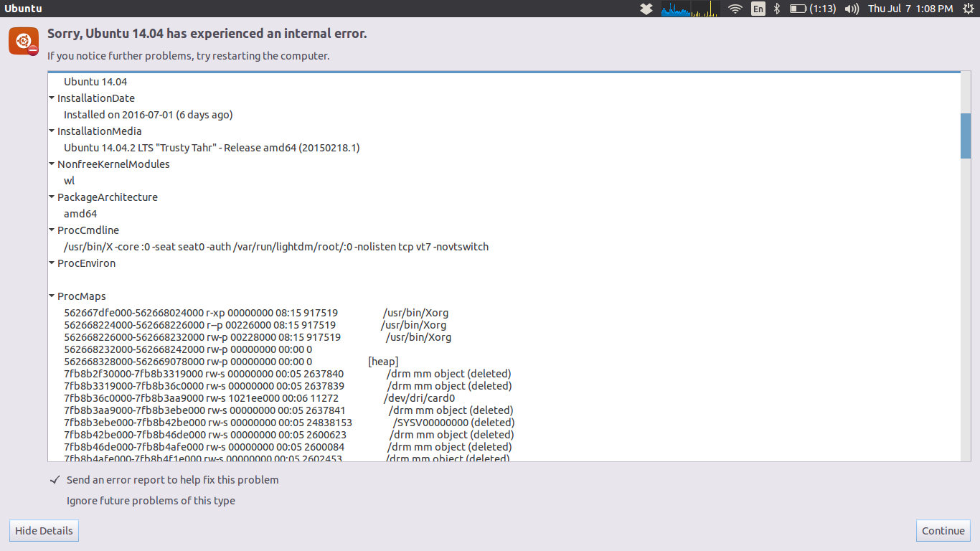
Task: Select the 7fb8b3aa9000 drm mm object line
Action: 288,410
